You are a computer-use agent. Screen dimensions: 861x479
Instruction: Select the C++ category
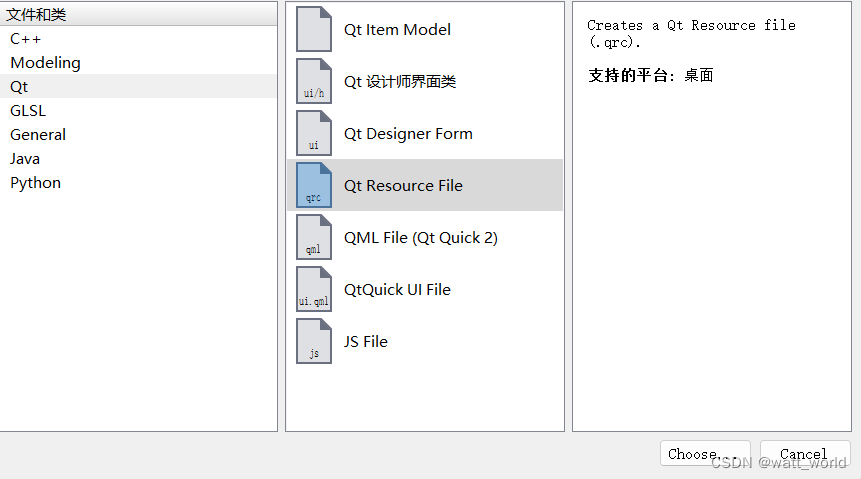pyautogui.click(x=138, y=38)
